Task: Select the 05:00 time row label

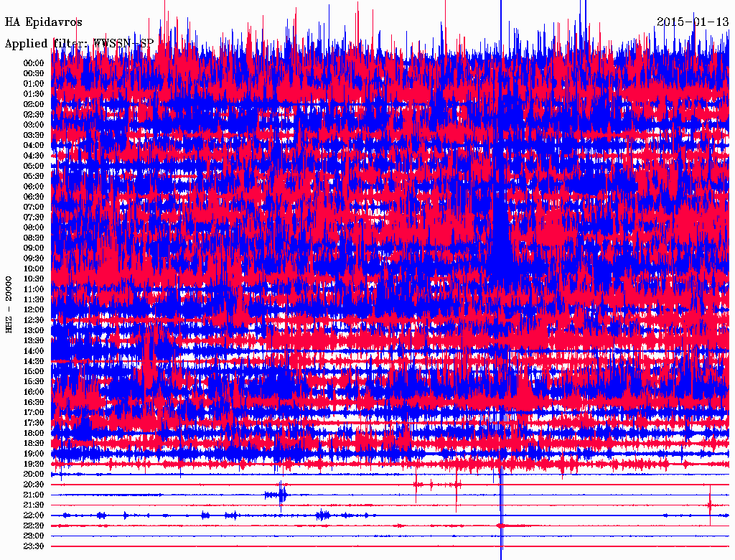Action: tap(34, 166)
